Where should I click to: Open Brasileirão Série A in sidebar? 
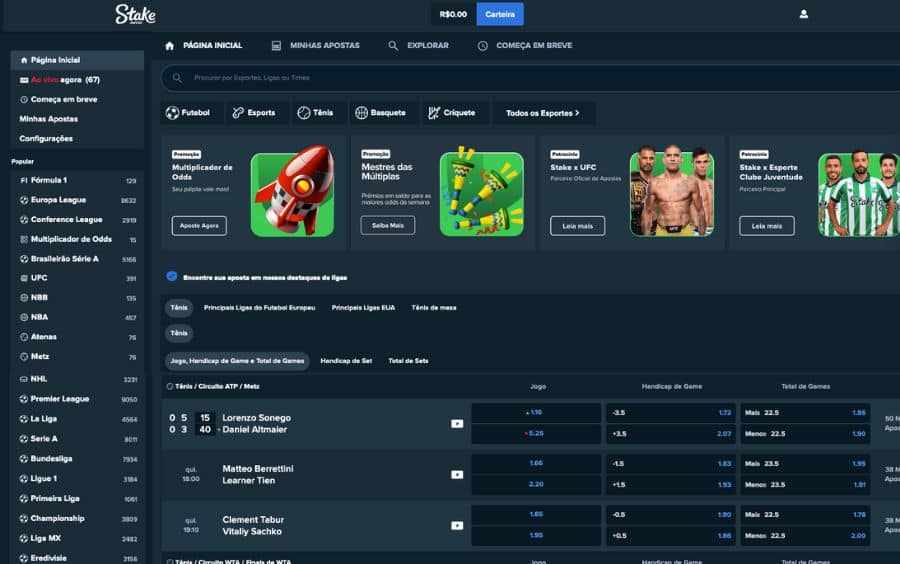[77, 259]
